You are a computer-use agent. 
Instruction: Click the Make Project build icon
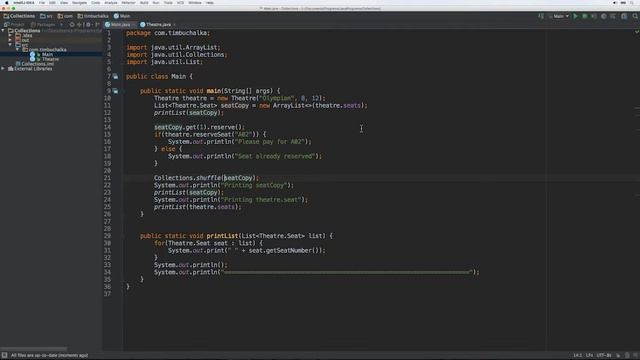coord(541,16)
